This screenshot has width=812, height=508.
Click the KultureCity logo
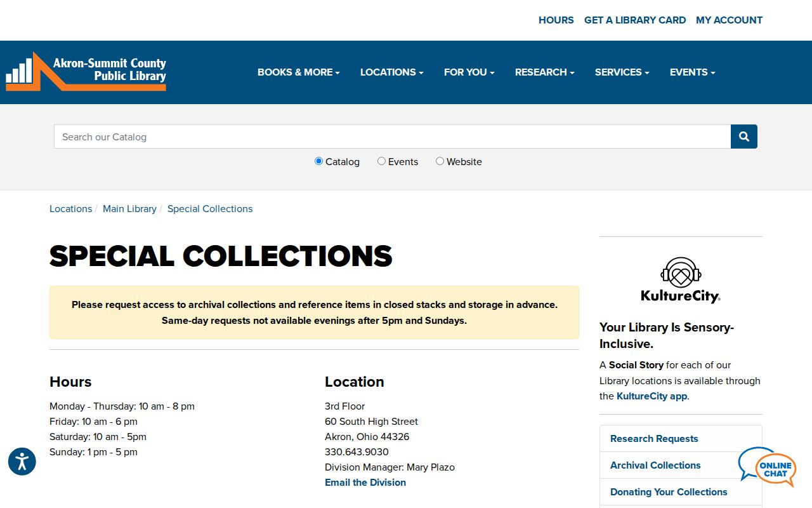[681, 280]
